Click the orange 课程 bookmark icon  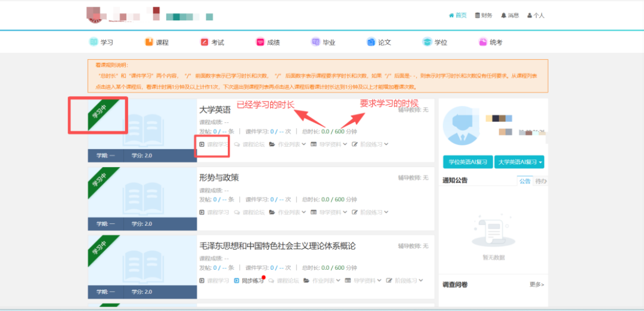(149, 42)
